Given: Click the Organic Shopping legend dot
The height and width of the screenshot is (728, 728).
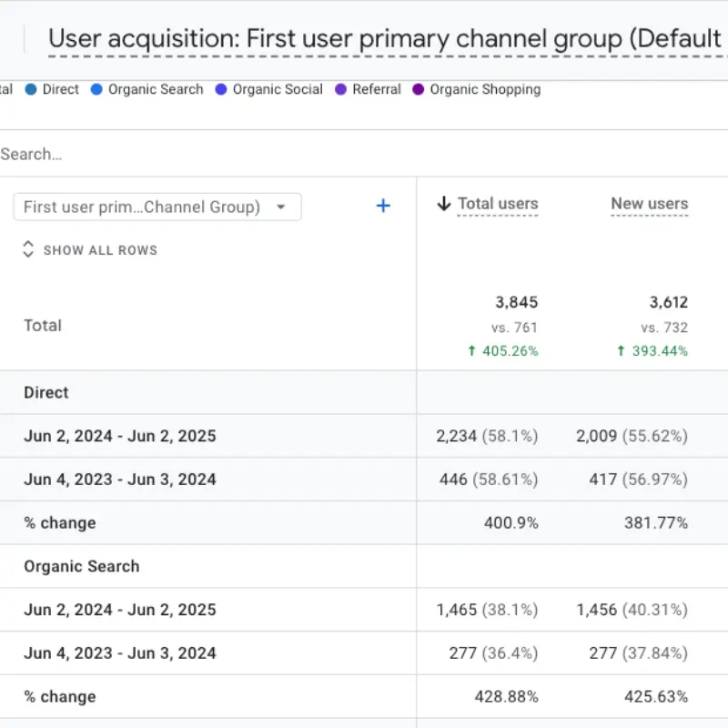Looking at the screenshot, I should (x=418, y=89).
